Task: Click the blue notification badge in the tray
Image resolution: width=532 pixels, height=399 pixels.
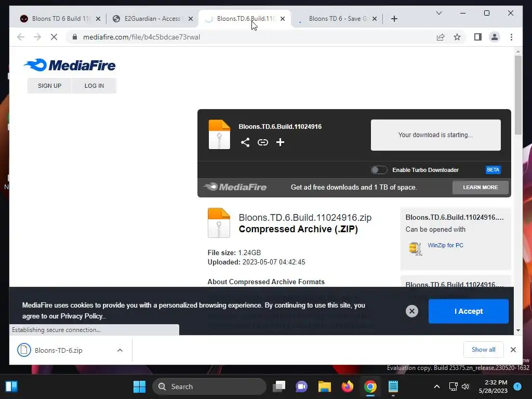Action: coord(517,387)
